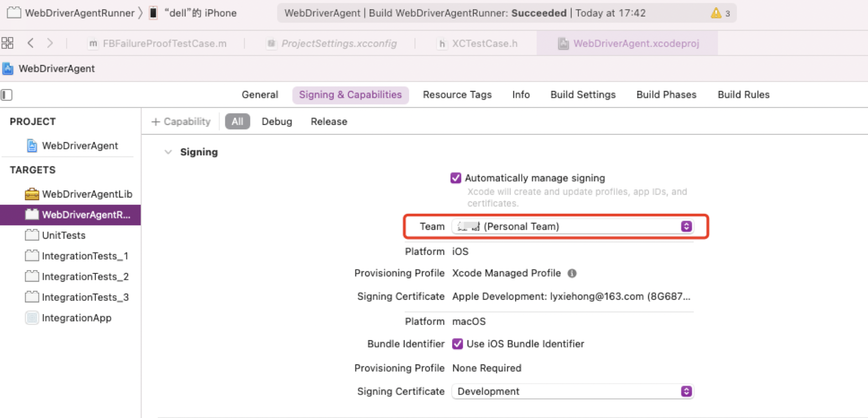Click the UnitTests bundle icon
868x418 pixels.
coord(32,235)
